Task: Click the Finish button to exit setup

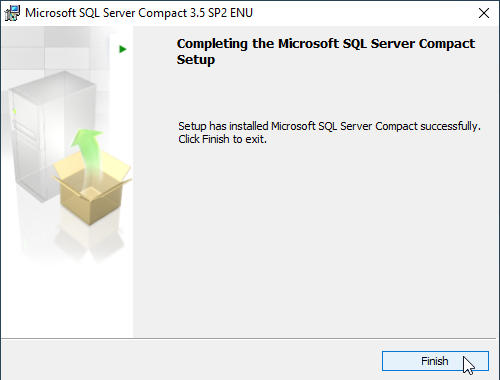Action: tap(435, 361)
